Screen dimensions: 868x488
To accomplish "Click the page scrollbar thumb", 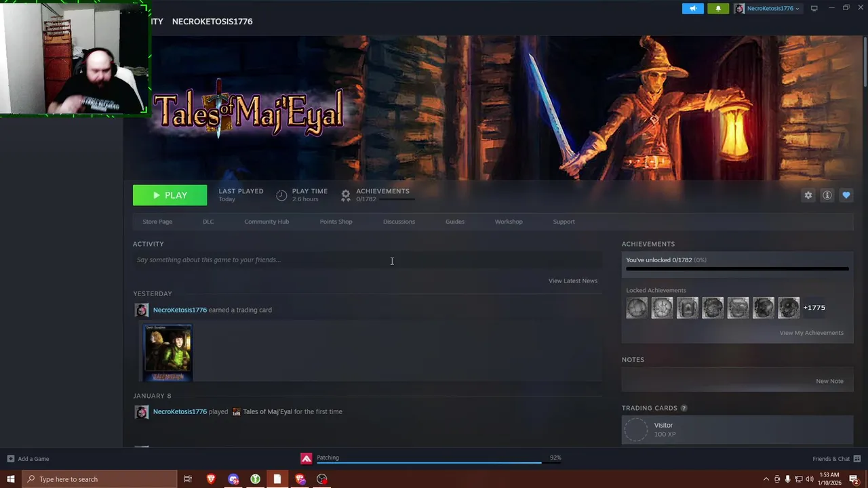I will click(865, 61).
